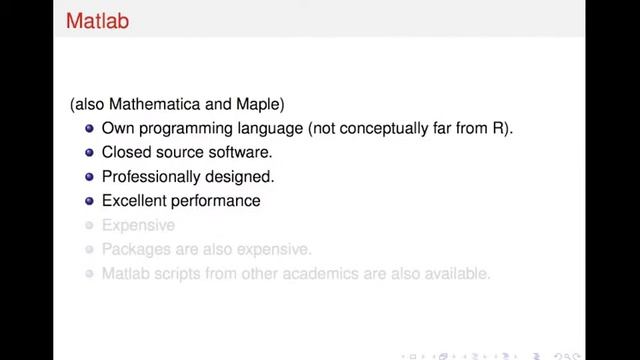Screen dimensions: 640x360
Task: Click next-frame arrow right of frame icon
Action: pos(454,357)
